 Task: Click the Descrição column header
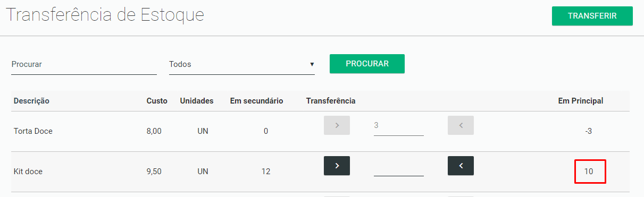pyautogui.click(x=31, y=101)
